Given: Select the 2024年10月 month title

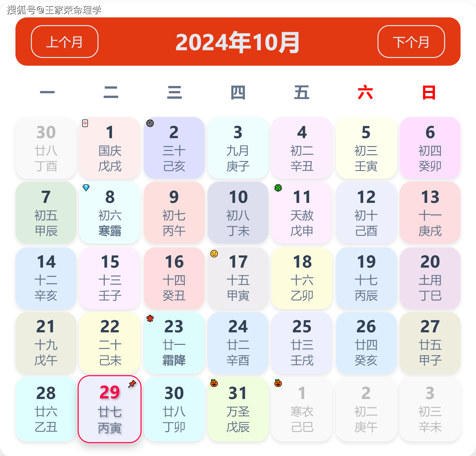Looking at the screenshot, I should pos(238,42).
